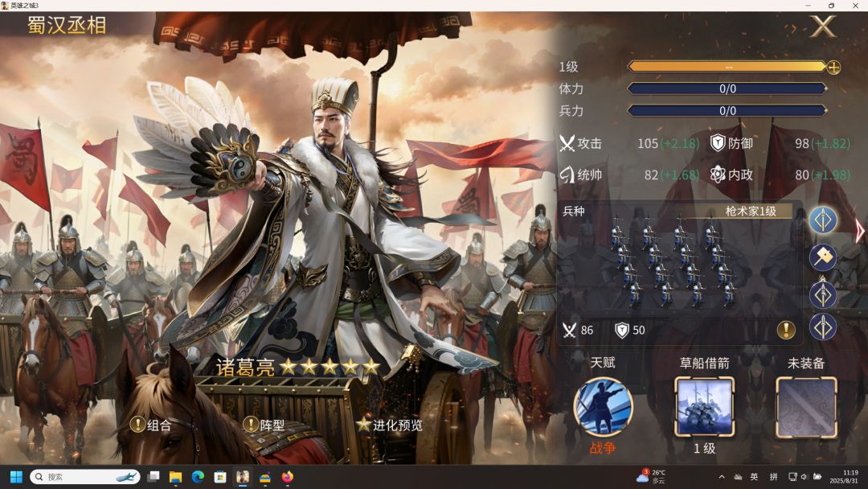
Task: Click the red arrow to view next hero
Action: 860,232
